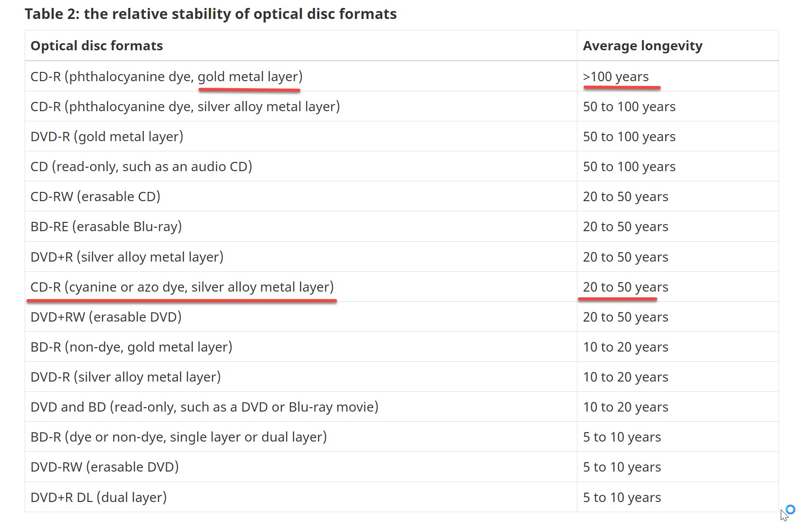809x532 pixels.
Task: Click the longevity value for DVD+R DL
Action: (622, 498)
